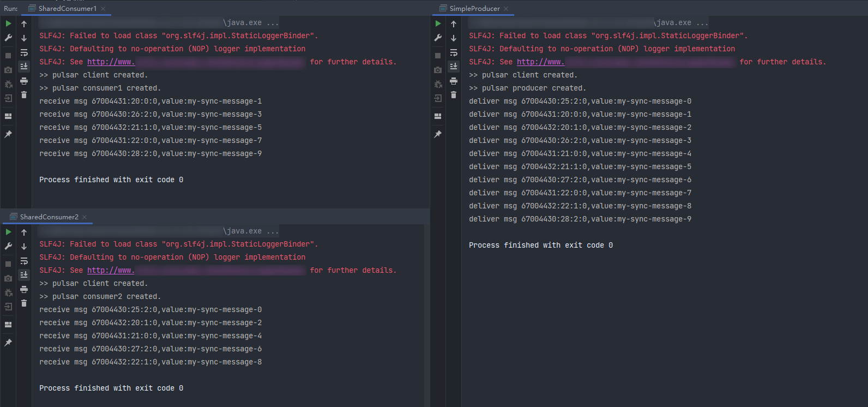This screenshot has width=868, height=407.
Task: Close the SharedConsumer2 tab
Action: pyautogui.click(x=85, y=217)
